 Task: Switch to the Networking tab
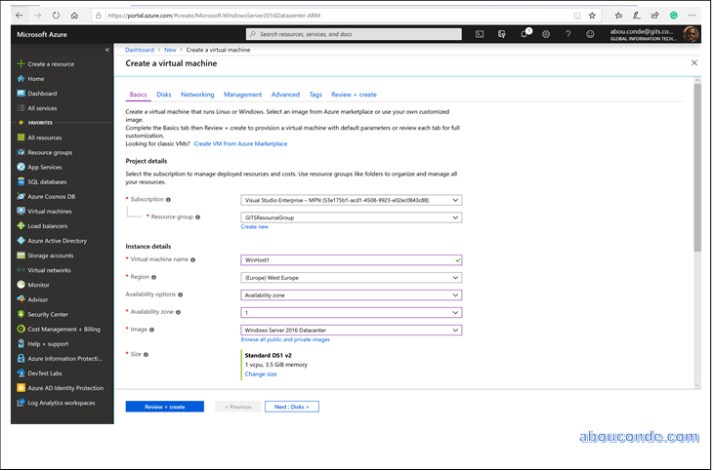pyautogui.click(x=197, y=94)
